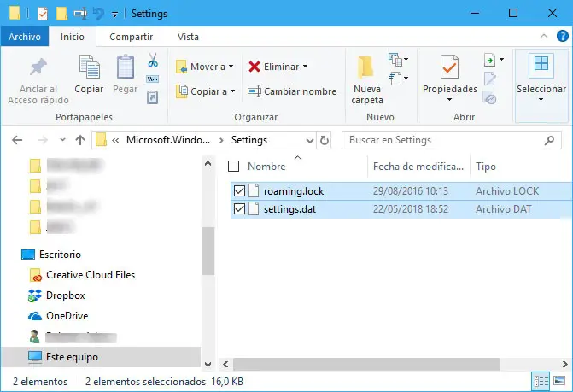Click the Seleccionar grid icon
The image size is (573, 392).
click(541, 64)
